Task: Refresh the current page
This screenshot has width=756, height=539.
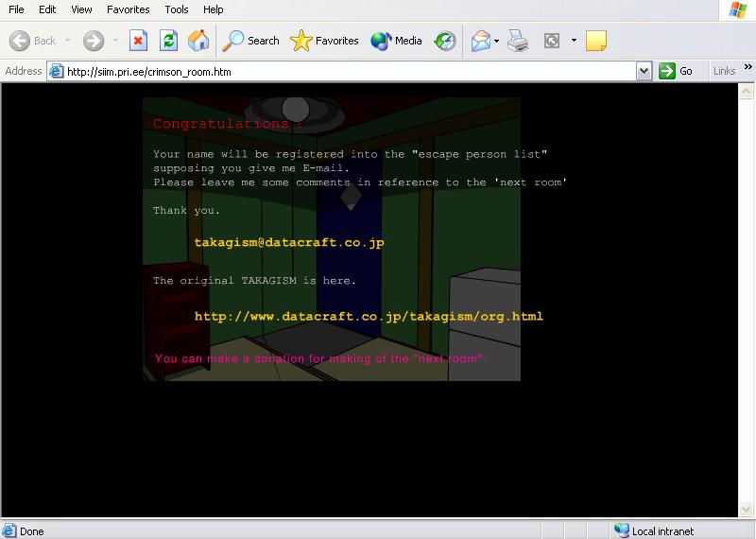Action: coord(169,41)
